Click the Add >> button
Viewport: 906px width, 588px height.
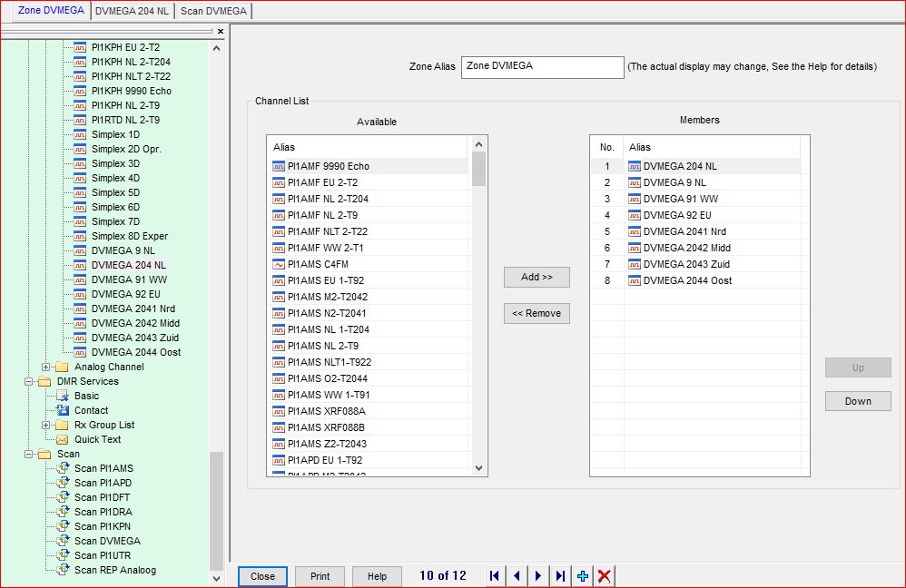click(x=537, y=278)
